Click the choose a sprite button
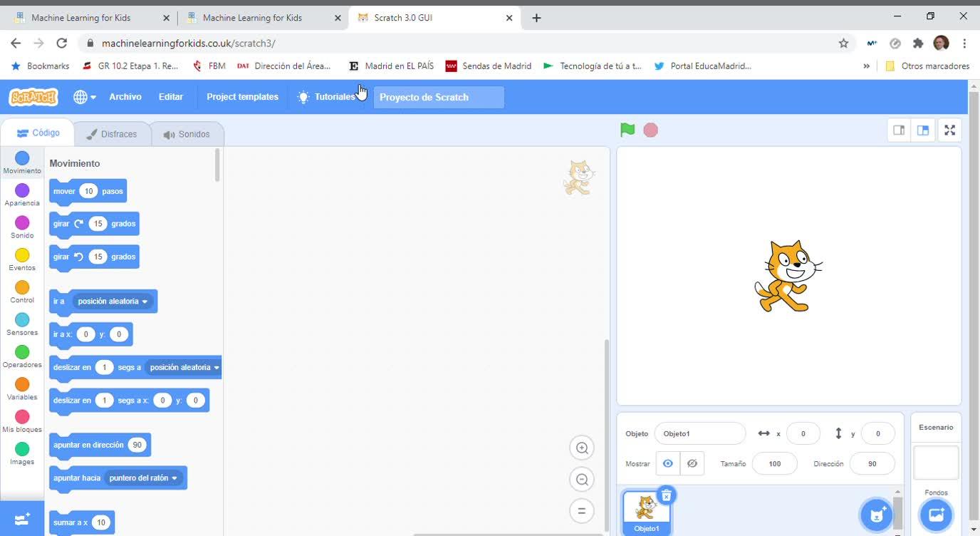The height and width of the screenshot is (536, 980). click(x=877, y=515)
